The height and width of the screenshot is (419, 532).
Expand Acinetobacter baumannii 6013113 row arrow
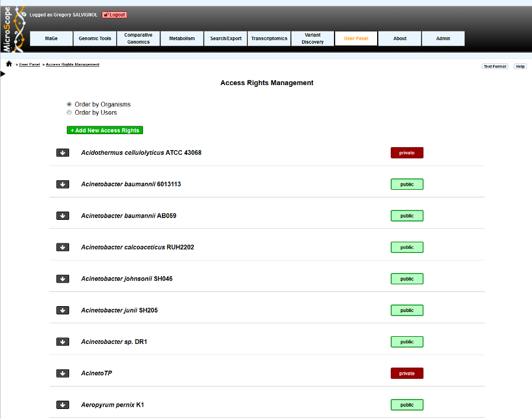tap(63, 184)
